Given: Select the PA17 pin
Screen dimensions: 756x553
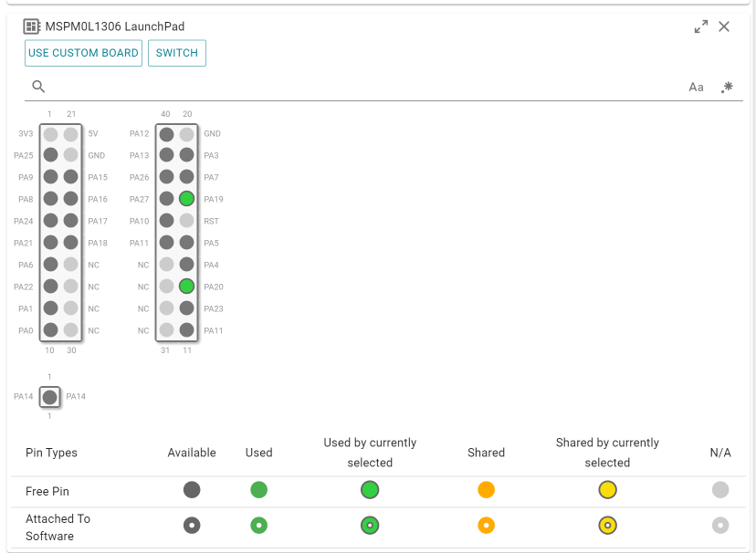Looking at the screenshot, I should (71, 221).
